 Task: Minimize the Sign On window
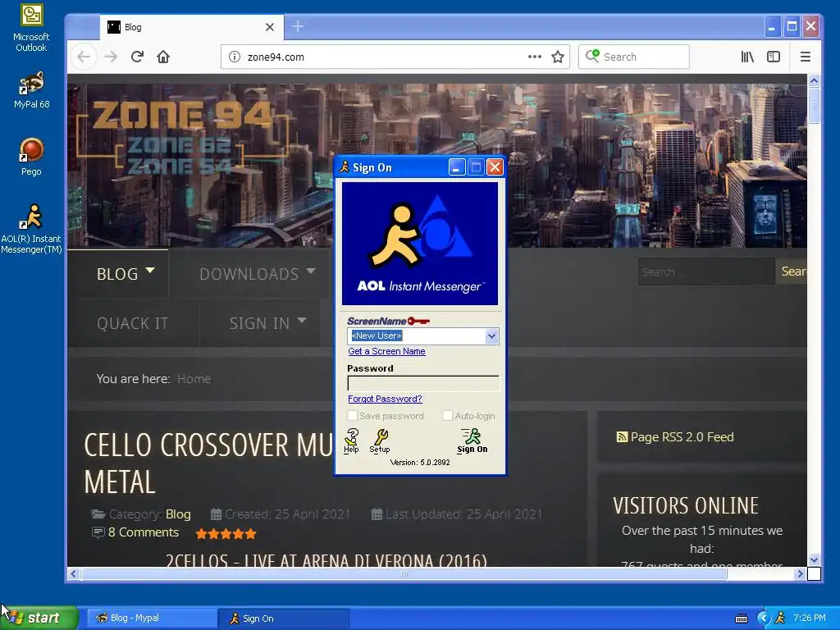click(x=456, y=167)
